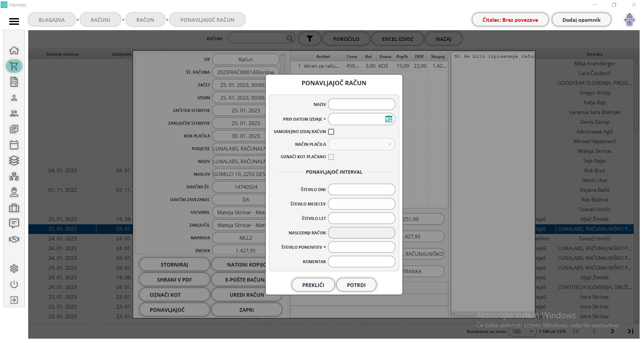
Task: Navigate to RAČUNI breadcrumb
Action: click(x=100, y=20)
